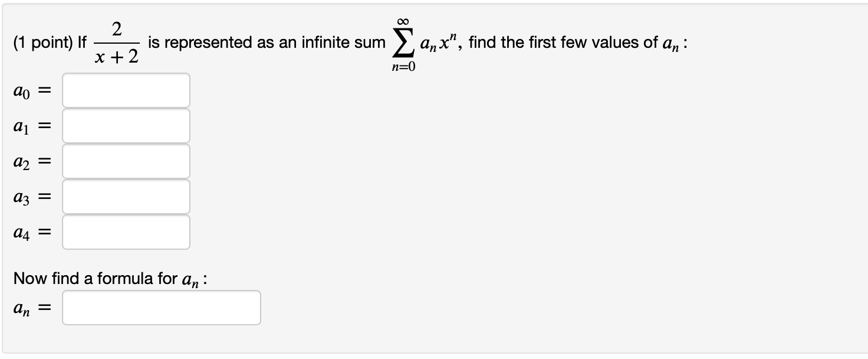Click the input field for a0

click(126, 90)
